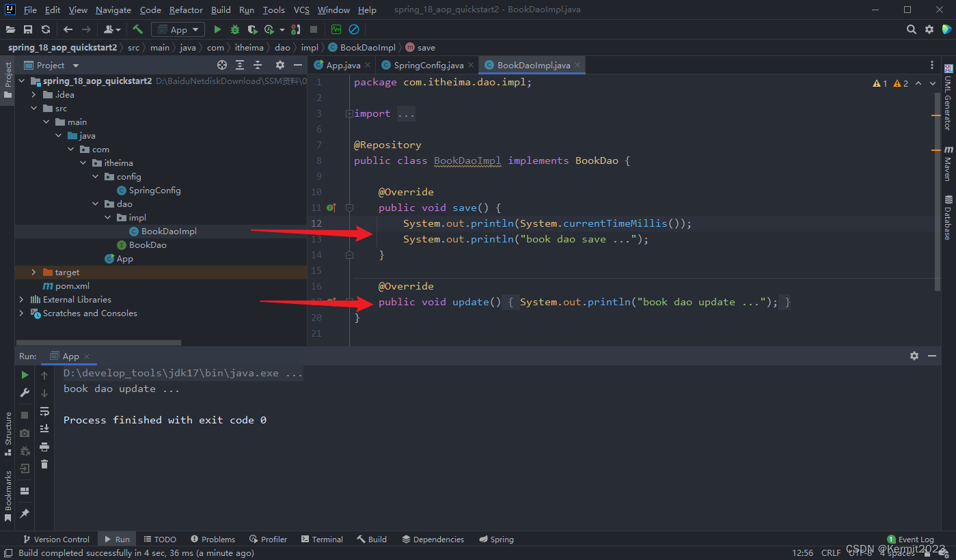Select opened file locate target icon

222,65
